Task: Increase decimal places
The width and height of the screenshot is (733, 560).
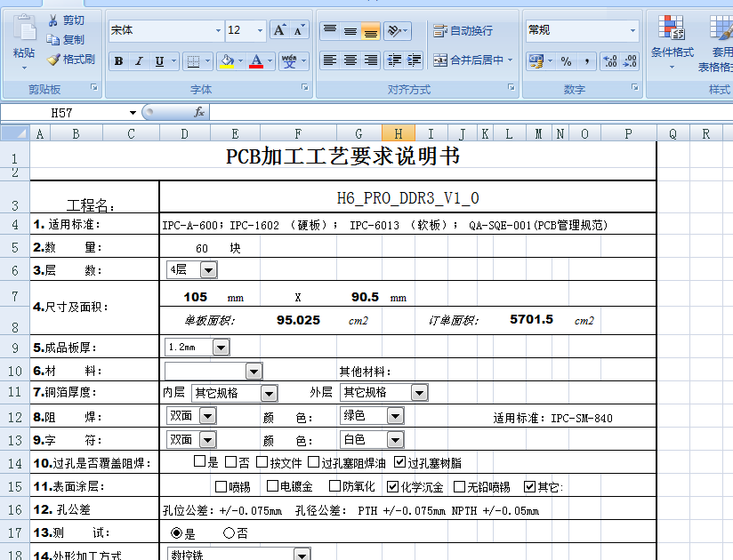Action: 610,61
